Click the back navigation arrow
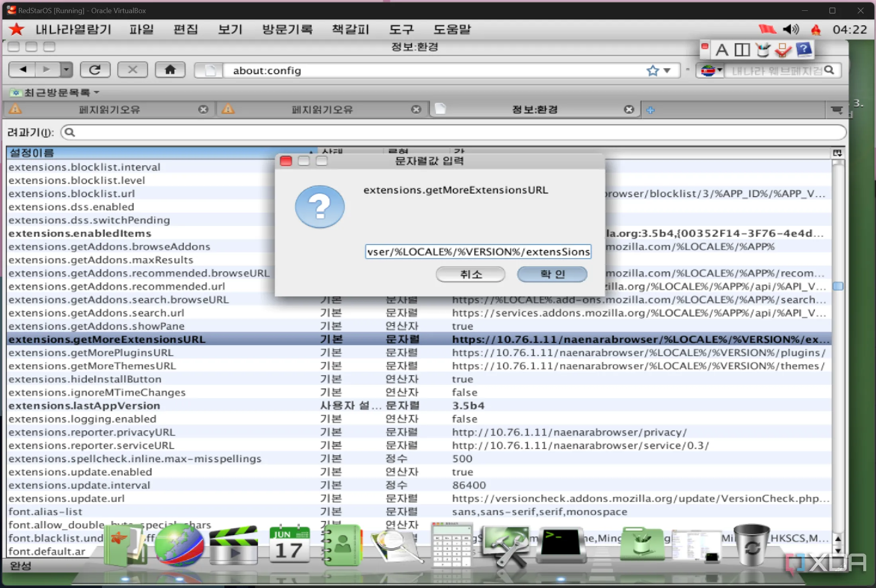 [x=23, y=70]
